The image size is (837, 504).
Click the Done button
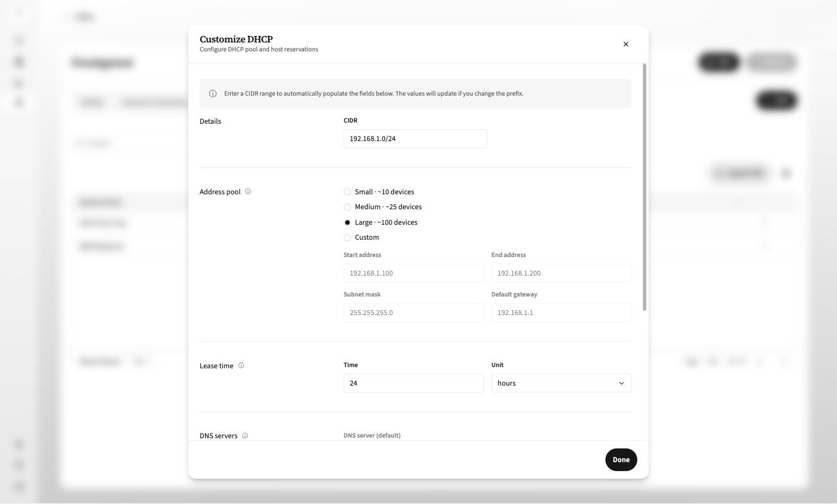621,460
